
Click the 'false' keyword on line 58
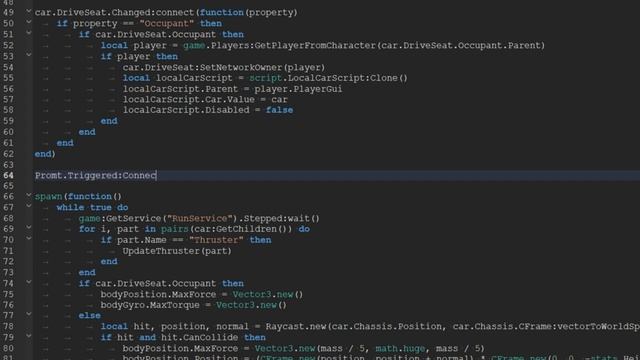(x=279, y=110)
